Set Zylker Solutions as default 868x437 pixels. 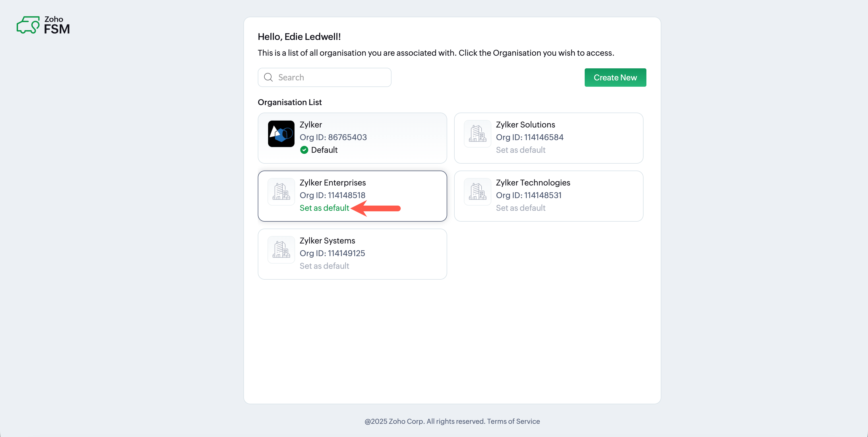pos(520,150)
